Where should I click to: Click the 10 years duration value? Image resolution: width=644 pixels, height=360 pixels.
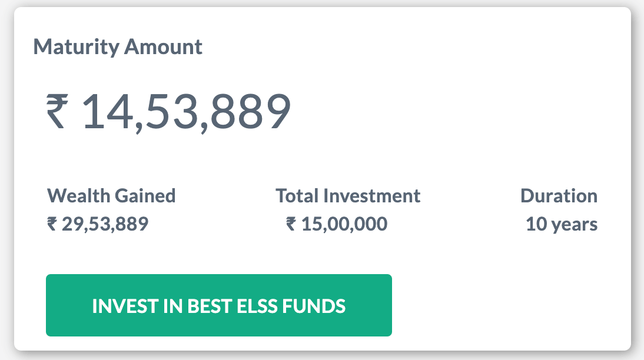(x=562, y=224)
